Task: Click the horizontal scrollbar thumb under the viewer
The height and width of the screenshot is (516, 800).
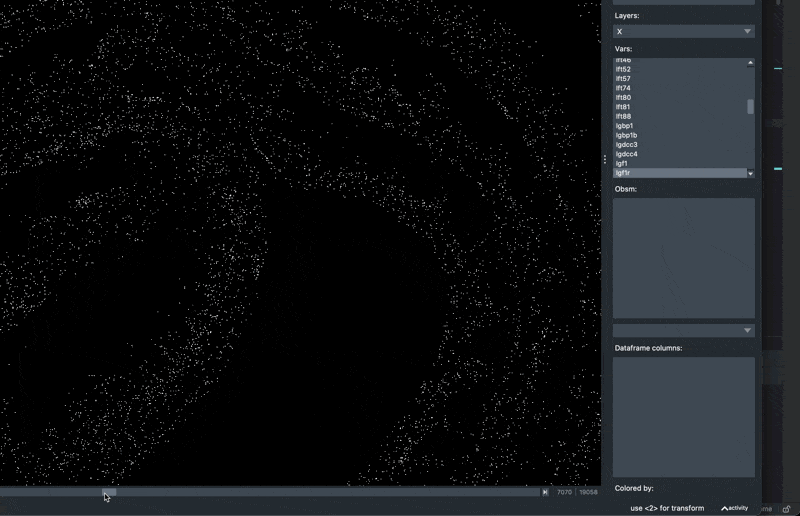Action: pyautogui.click(x=109, y=492)
